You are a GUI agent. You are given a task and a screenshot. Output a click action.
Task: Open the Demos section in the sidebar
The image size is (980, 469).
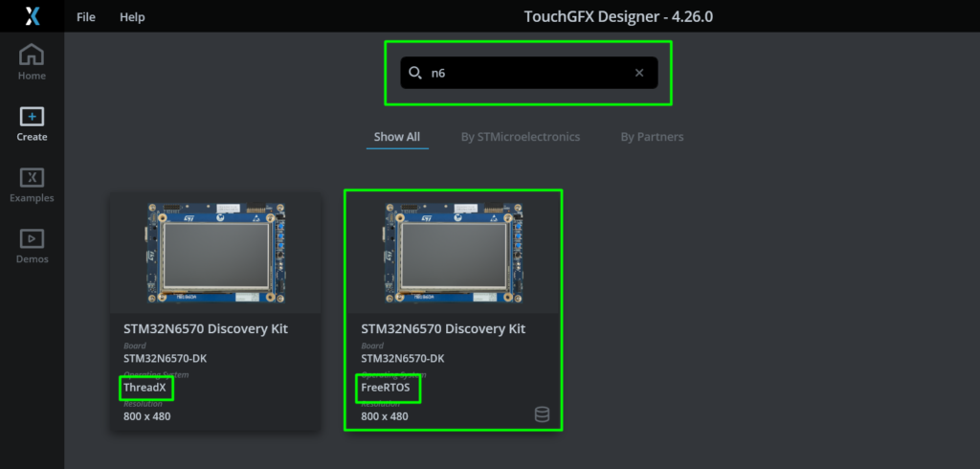pos(32,246)
